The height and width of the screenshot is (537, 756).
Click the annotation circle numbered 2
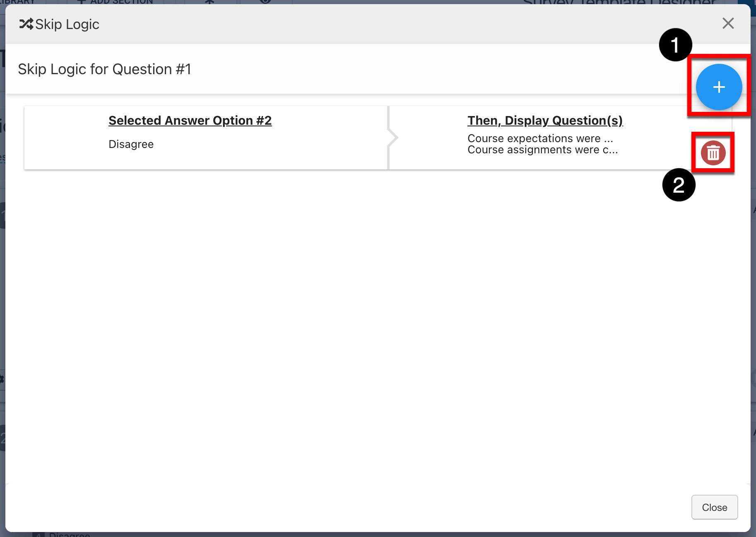coord(679,185)
